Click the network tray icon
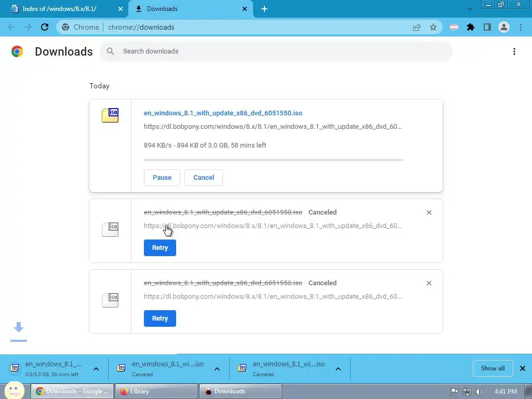 tap(467, 392)
